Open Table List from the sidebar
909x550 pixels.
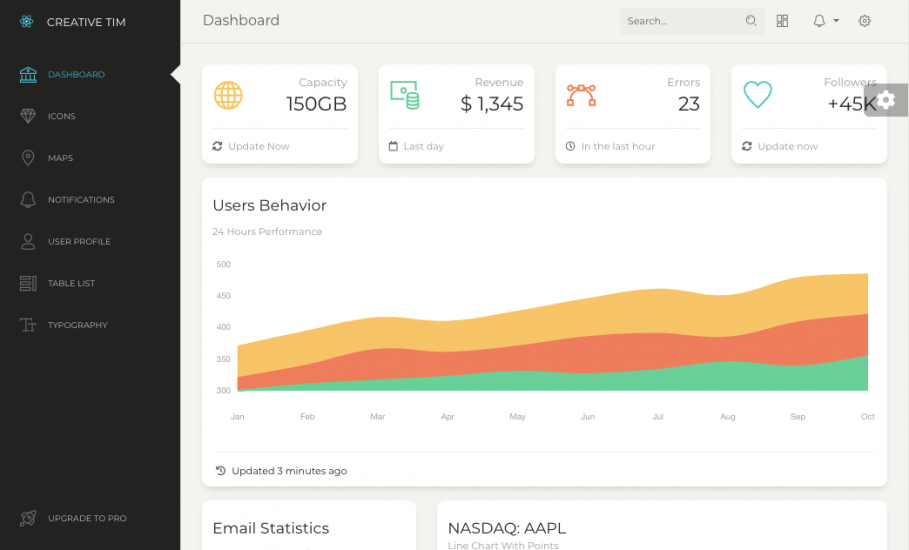(71, 283)
